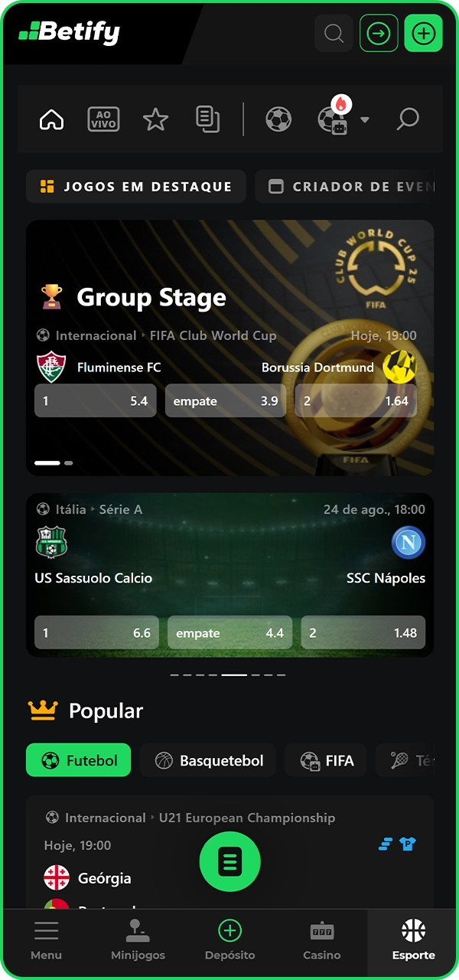
Task: Select the empate 4.4 odds for Sassuolo vs Nápoles
Action: (229, 632)
